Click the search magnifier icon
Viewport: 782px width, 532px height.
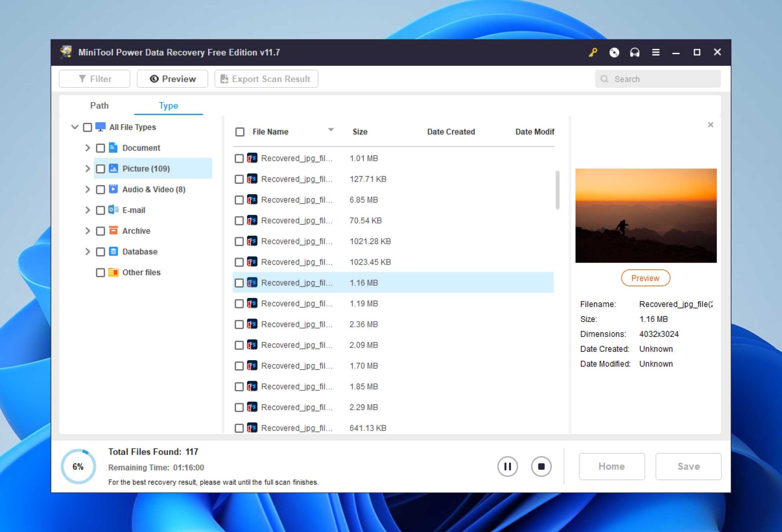pos(605,79)
